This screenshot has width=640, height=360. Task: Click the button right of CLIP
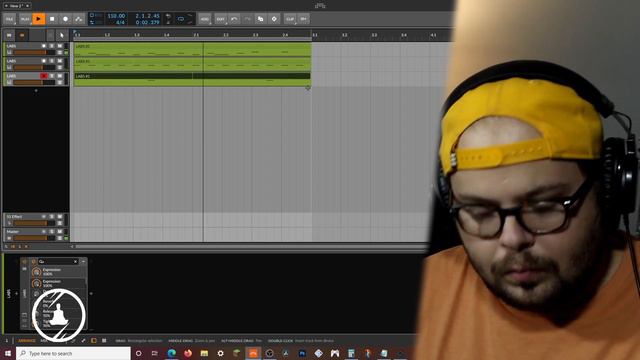pos(303,19)
